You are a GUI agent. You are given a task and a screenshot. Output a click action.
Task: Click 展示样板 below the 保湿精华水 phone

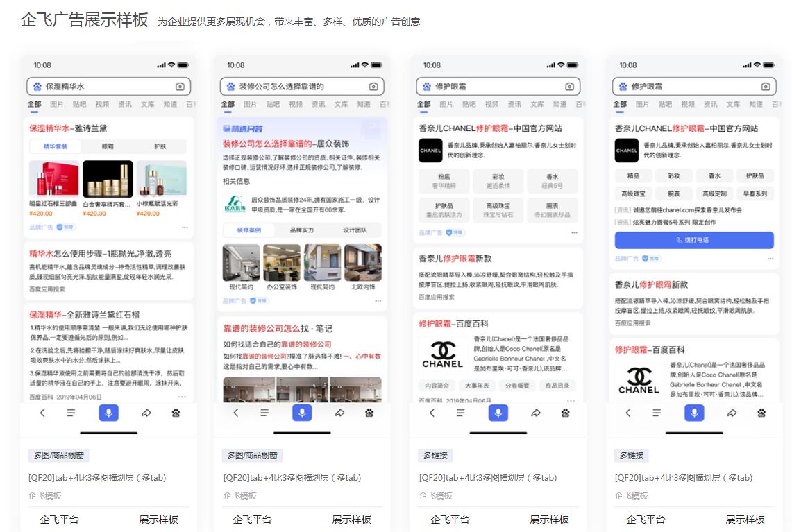click(158, 520)
